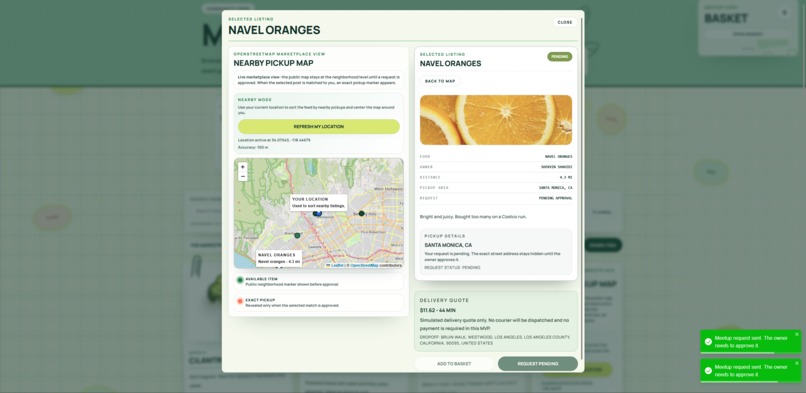The height and width of the screenshot is (393, 806).
Task: Zoom in on the pickup map
Action: pyautogui.click(x=243, y=167)
